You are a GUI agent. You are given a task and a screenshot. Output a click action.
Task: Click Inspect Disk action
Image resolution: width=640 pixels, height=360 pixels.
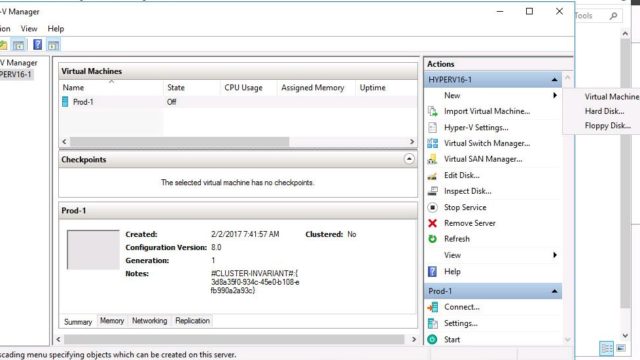pyautogui.click(x=467, y=191)
